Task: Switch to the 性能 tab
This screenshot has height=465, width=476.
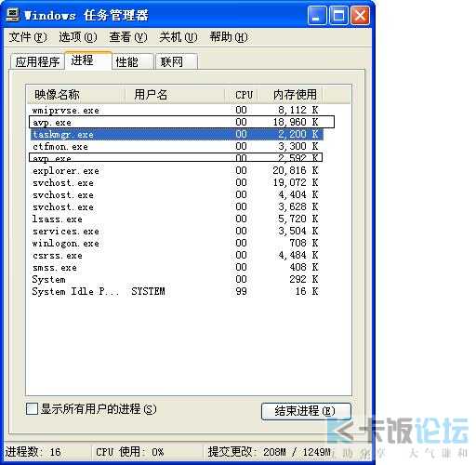Action: 133,61
